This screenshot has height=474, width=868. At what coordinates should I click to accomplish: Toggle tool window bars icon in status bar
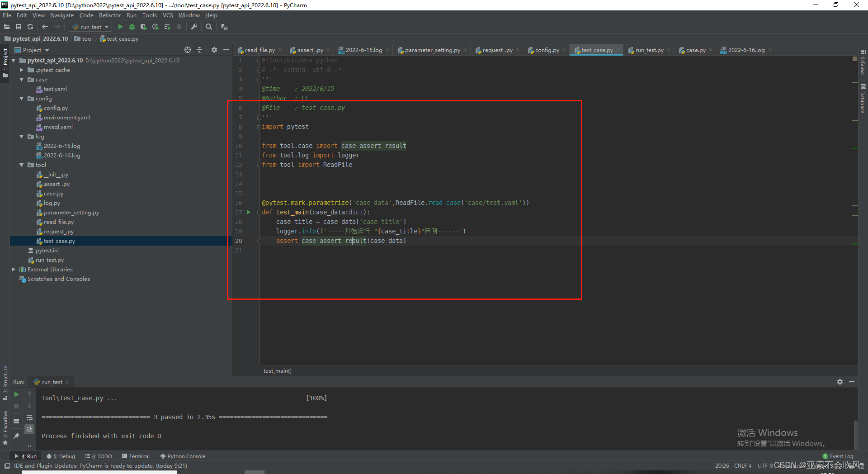pos(7,466)
